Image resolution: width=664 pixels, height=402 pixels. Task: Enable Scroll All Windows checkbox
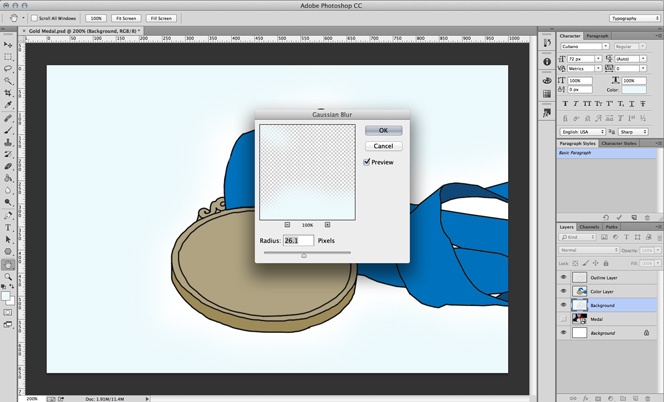tap(34, 18)
